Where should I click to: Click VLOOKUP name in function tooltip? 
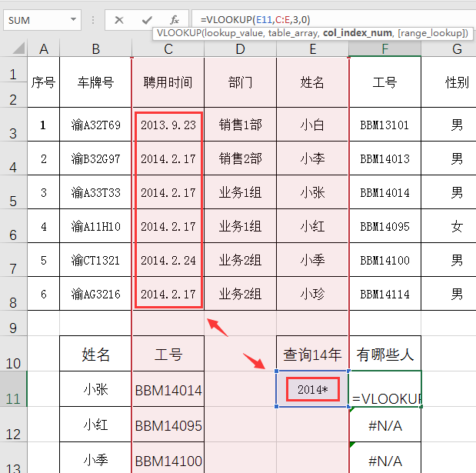pos(179,33)
